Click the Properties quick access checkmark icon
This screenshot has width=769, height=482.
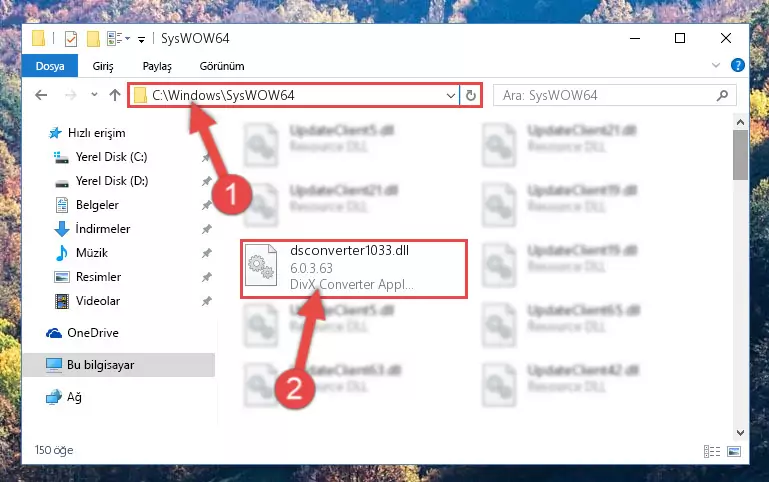(x=71, y=38)
